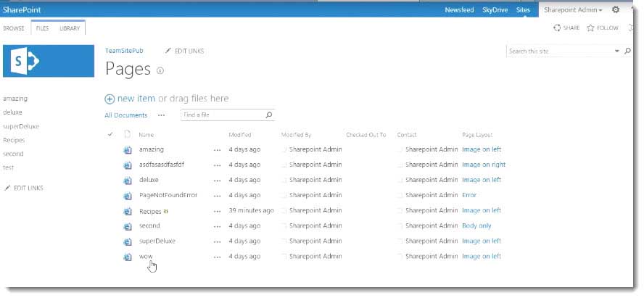
Task: Open the views ellipsis next to All Documents
Action: pyautogui.click(x=162, y=115)
